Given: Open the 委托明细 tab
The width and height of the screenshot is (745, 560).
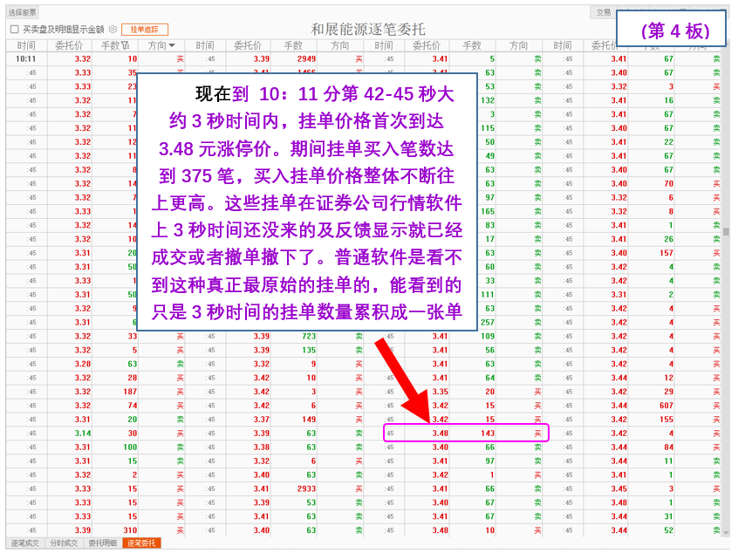Looking at the screenshot, I should [103, 543].
